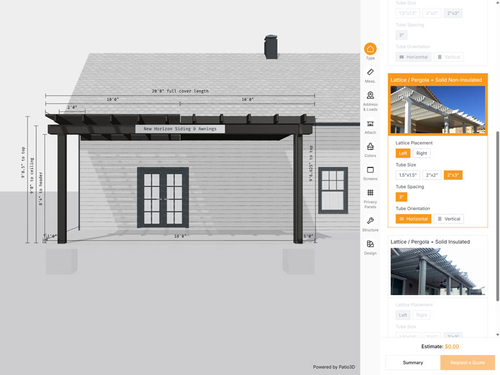Viewport: 500px width, 375px height.
Task: Open the Design section
Action: point(370,247)
